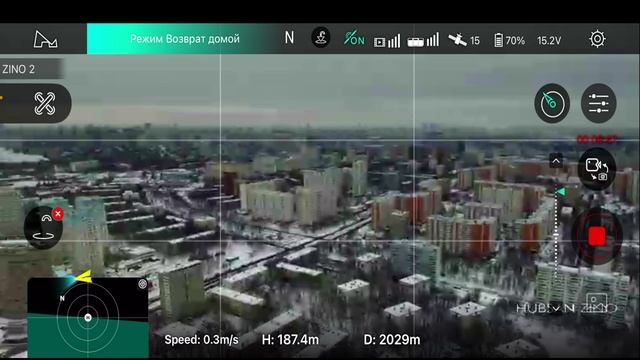
Task: Stop recording with the red button
Action: [597, 236]
